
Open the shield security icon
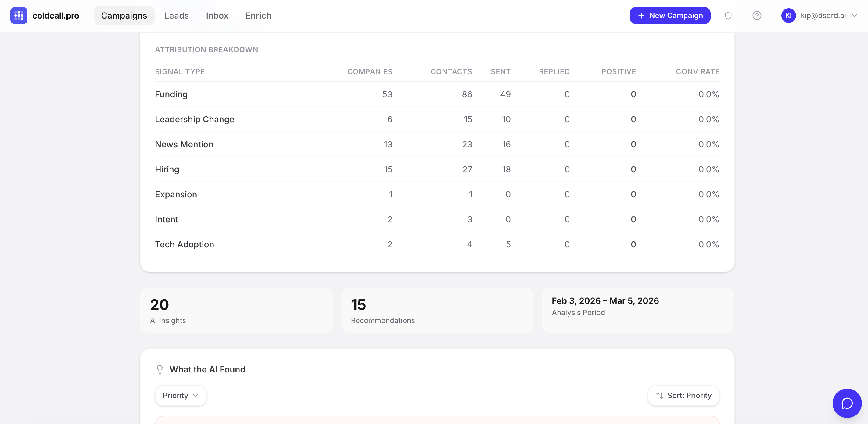728,16
